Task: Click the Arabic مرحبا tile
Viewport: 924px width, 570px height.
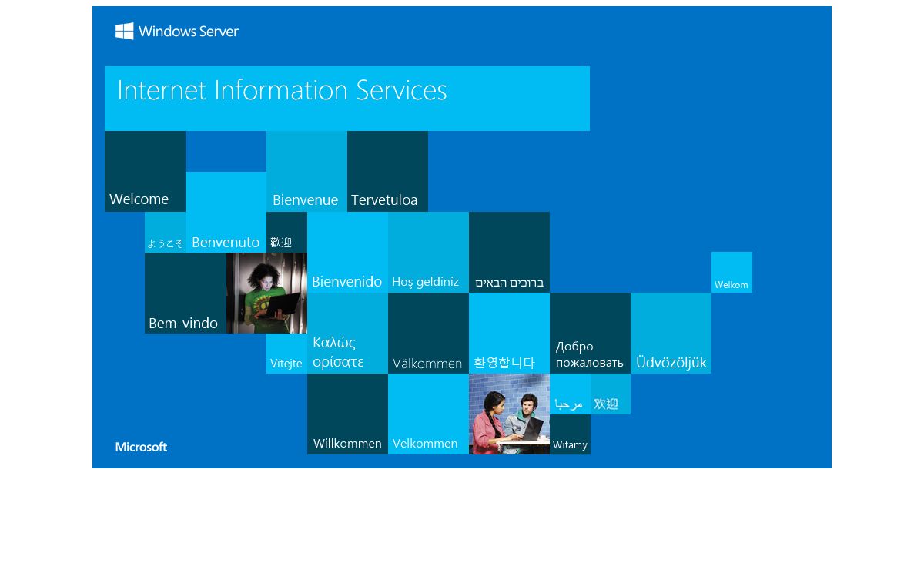Action: (570, 394)
